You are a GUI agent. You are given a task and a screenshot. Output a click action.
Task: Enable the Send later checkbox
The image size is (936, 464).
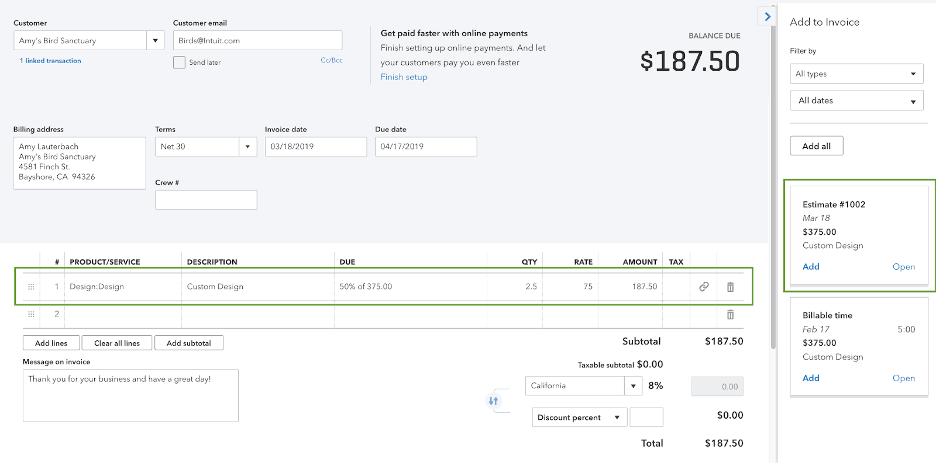(179, 62)
